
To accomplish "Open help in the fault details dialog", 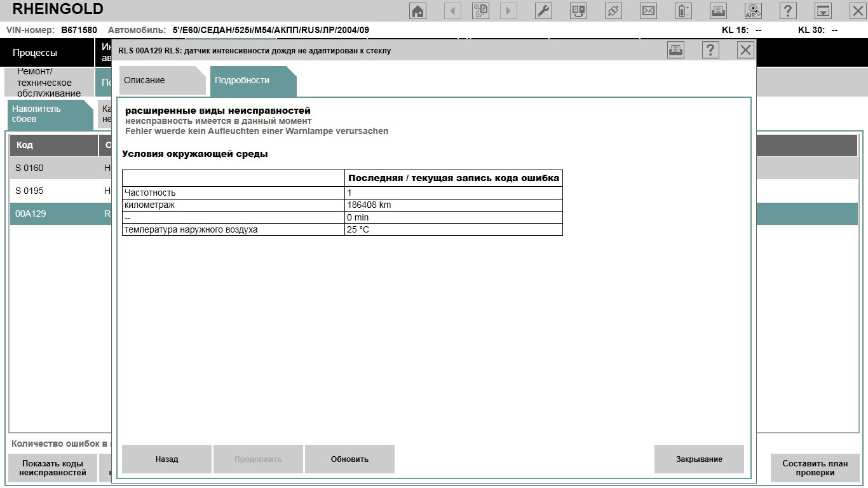I will 711,50.
